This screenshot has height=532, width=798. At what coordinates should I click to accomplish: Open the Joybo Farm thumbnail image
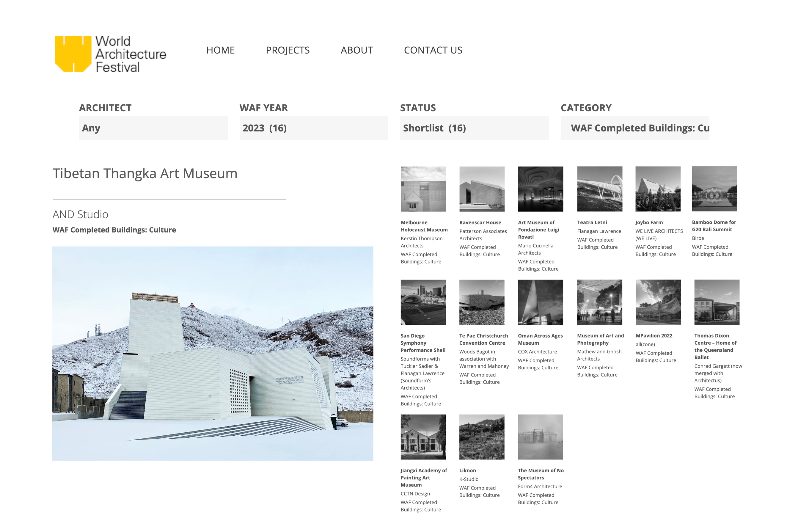[658, 189]
